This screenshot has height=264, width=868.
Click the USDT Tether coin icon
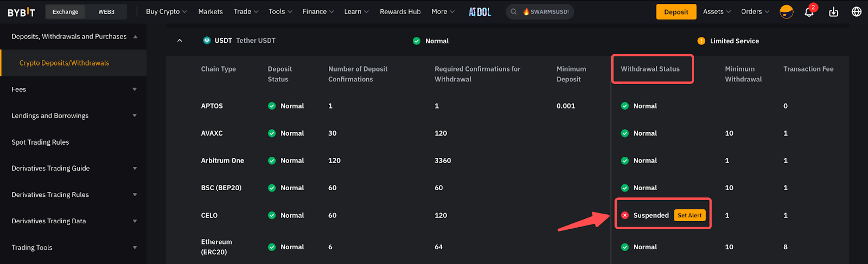tap(207, 41)
